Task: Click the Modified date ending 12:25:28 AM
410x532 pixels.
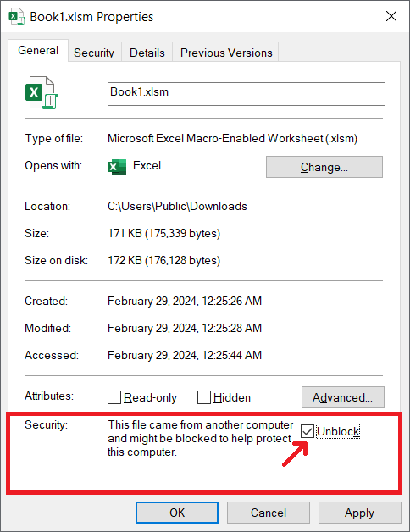Action: point(185,328)
